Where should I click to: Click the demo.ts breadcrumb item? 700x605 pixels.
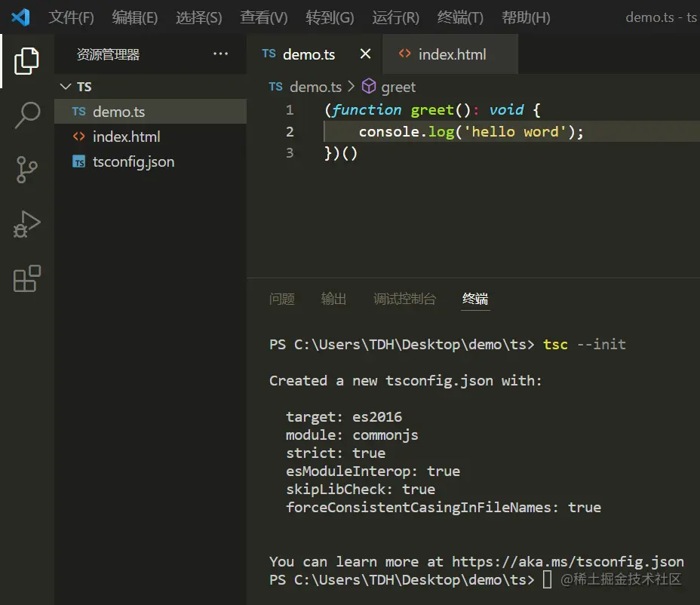[x=315, y=87]
